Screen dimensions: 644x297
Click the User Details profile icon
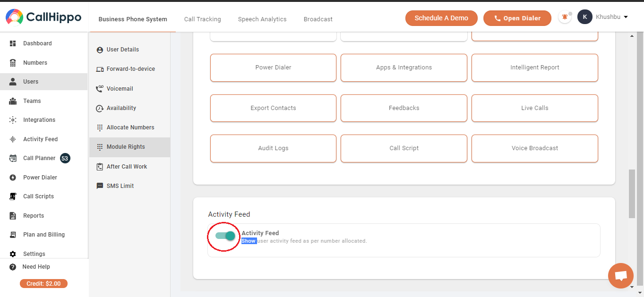click(100, 50)
